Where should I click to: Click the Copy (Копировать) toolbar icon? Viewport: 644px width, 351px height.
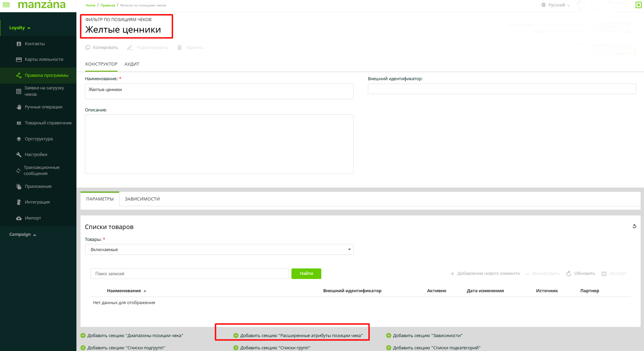[x=88, y=48]
